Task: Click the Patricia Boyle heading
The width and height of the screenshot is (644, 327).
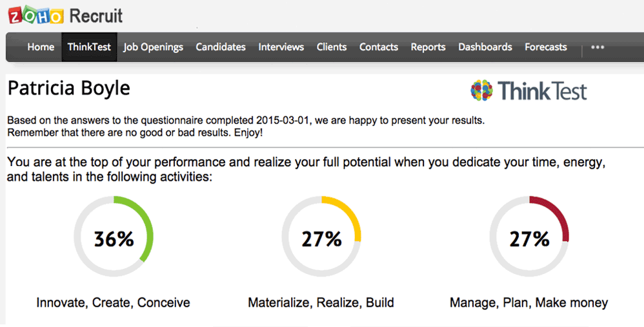Action: [69, 89]
